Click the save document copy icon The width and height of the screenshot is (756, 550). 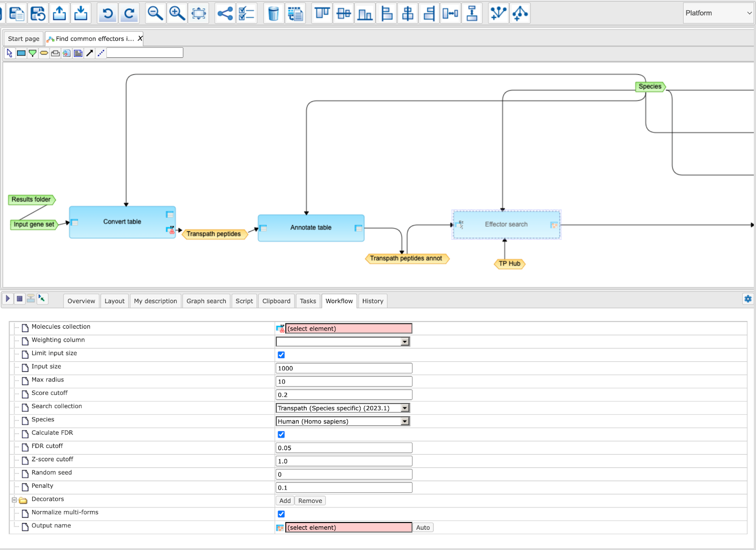coord(17,13)
